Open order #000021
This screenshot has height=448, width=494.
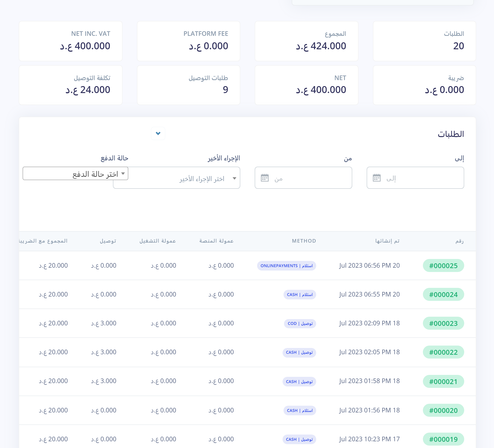coord(443,382)
